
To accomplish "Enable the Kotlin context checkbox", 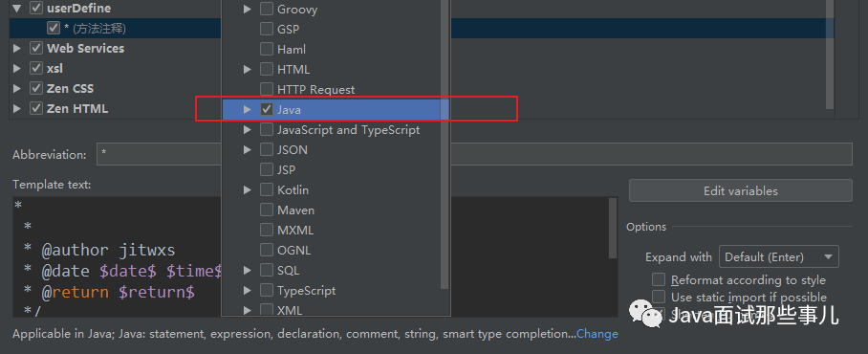I will 267,190.
